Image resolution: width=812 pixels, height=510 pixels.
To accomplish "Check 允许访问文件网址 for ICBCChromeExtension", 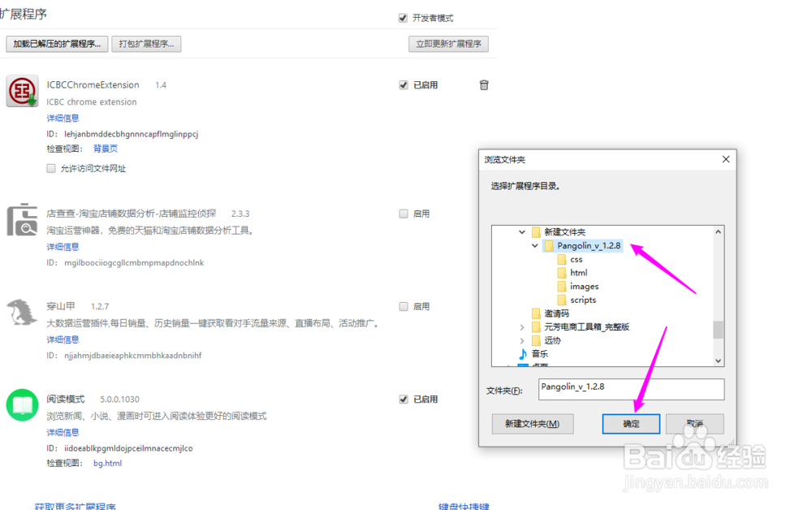I will (50, 167).
